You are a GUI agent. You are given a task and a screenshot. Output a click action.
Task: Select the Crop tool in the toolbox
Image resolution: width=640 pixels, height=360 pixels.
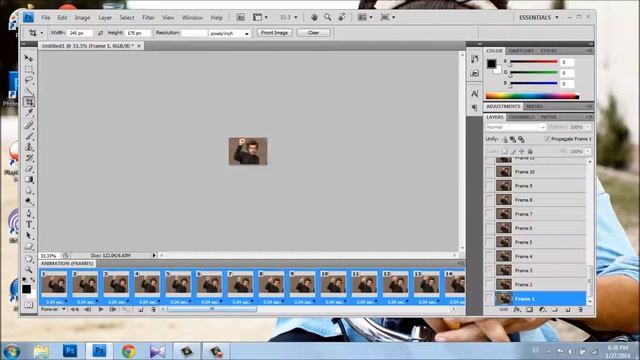29,102
